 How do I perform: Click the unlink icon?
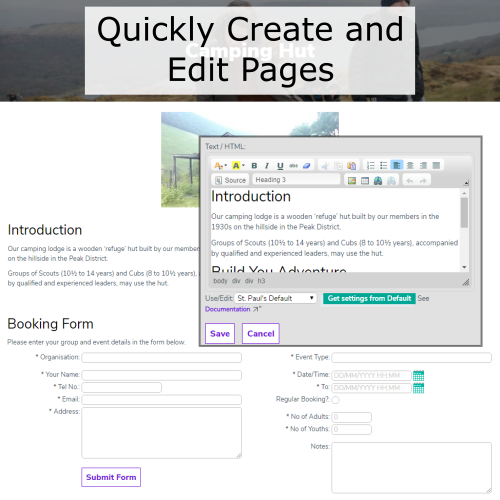click(x=391, y=181)
